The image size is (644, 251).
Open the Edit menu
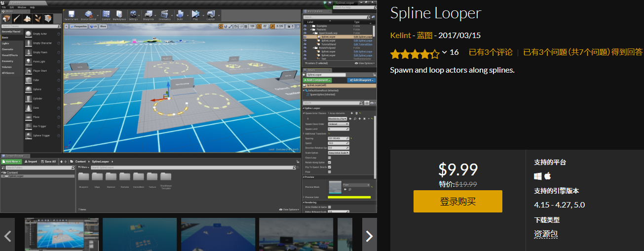point(12,7)
